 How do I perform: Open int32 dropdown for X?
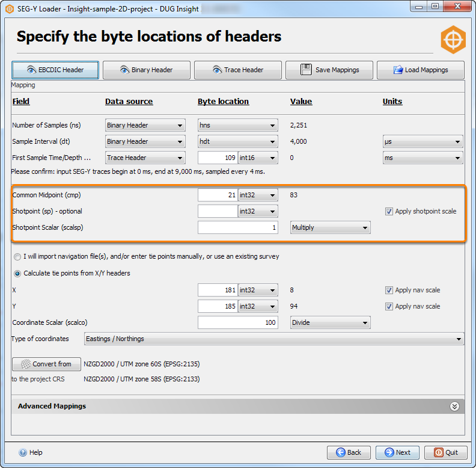pos(258,290)
